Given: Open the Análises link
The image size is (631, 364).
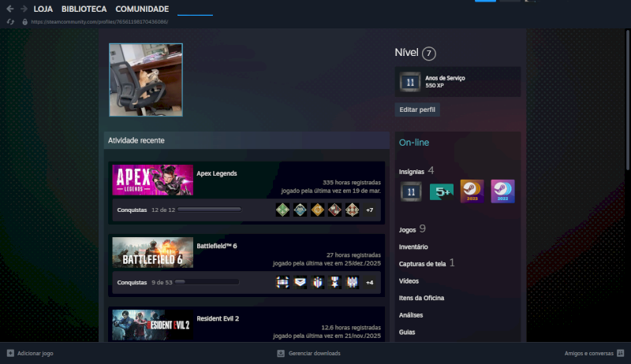Looking at the screenshot, I should pos(411,315).
